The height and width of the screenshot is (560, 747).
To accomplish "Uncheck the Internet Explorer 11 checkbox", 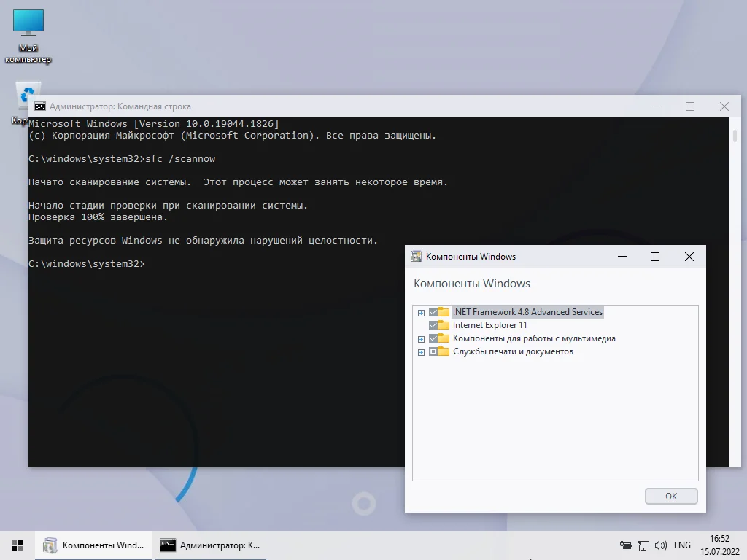I will [433, 325].
